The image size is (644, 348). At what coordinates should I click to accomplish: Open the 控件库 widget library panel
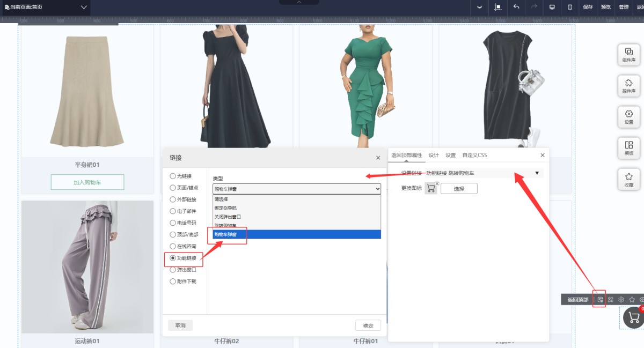[628, 86]
